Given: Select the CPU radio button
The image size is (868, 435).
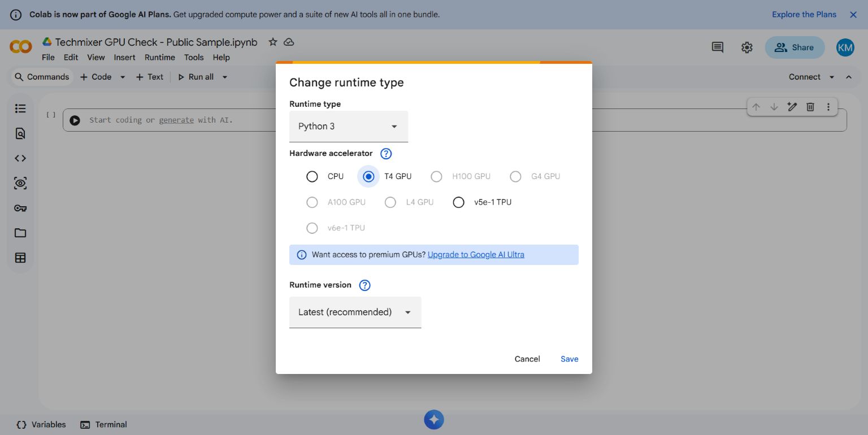Looking at the screenshot, I should point(312,177).
